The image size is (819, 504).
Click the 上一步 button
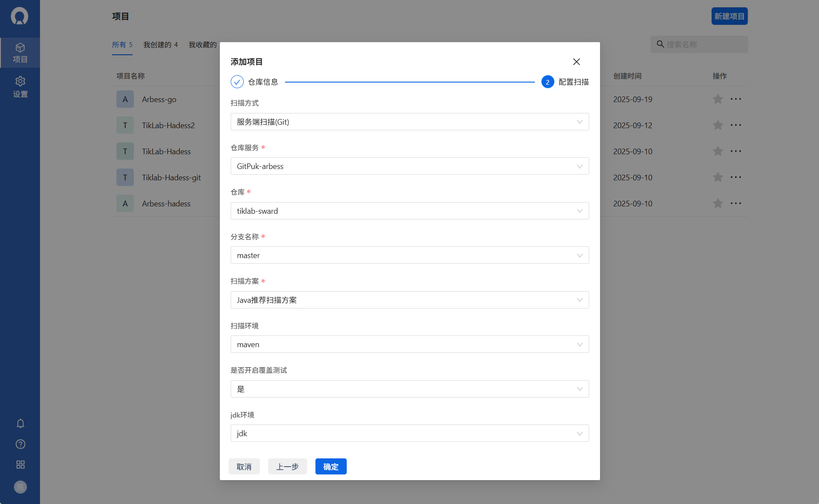coord(288,467)
